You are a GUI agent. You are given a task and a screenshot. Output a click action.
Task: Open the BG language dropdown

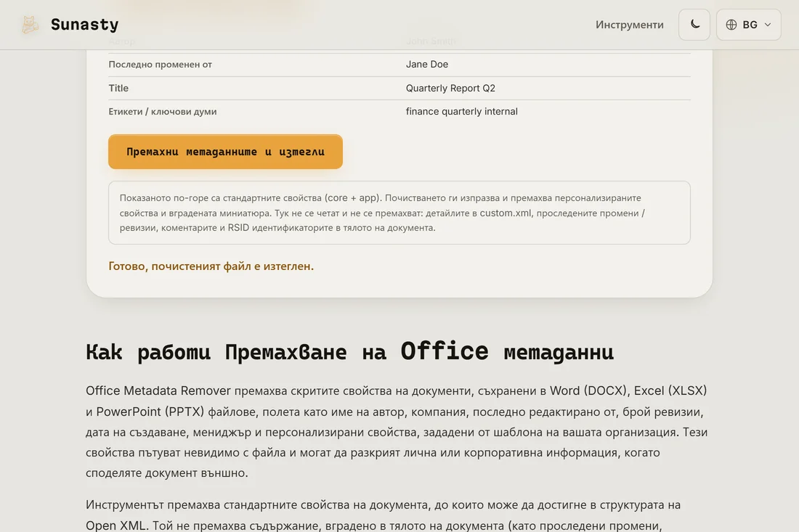coord(748,25)
